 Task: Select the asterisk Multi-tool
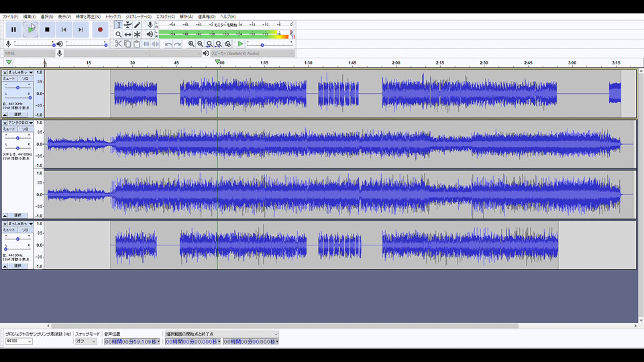tap(137, 34)
